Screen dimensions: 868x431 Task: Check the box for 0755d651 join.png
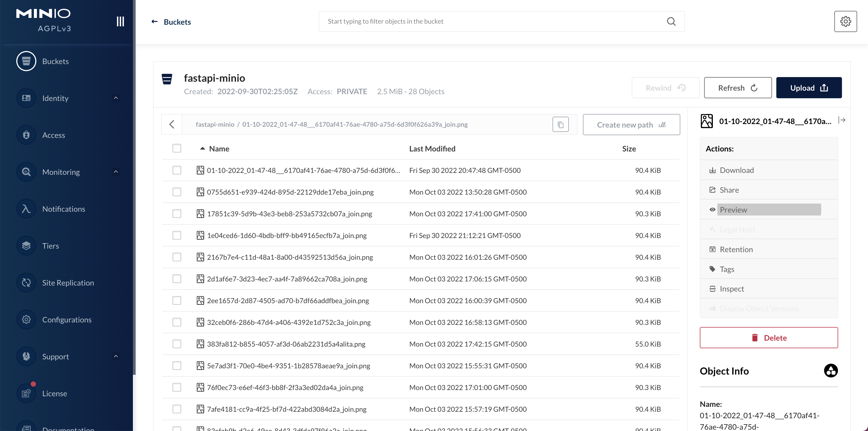[x=177, y=192]
